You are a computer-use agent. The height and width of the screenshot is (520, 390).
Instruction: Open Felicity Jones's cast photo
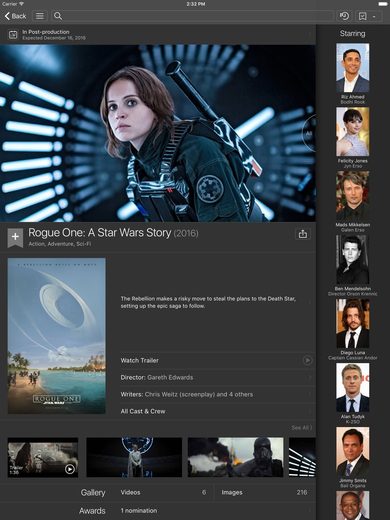[x=353, y=132]
